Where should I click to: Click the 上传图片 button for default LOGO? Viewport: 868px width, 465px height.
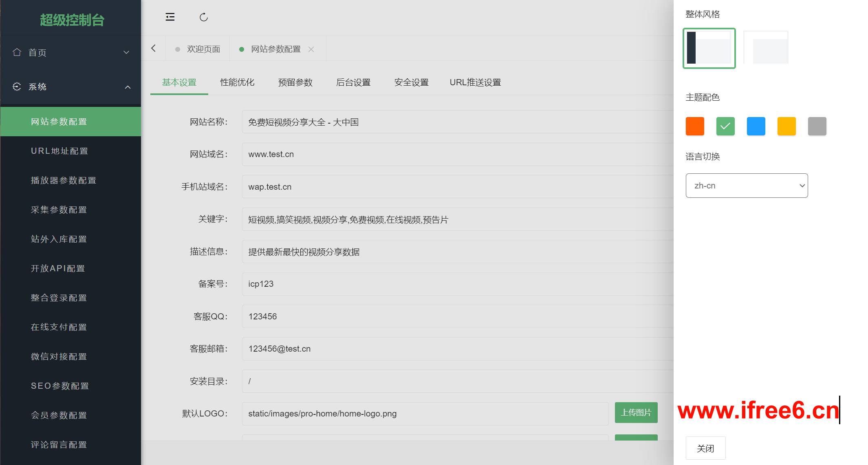pos(636,413)
